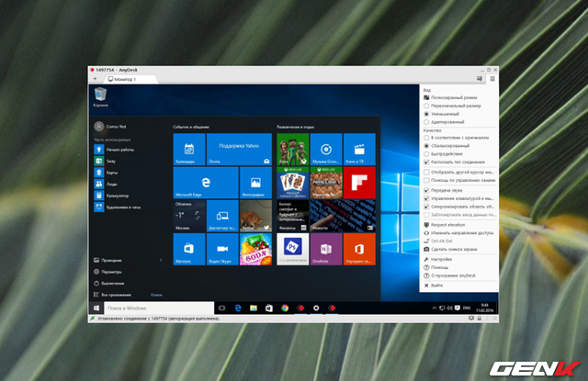This screenshot has height=381, width=588.
Task: Open the Финансы news tile
Action: tap(293, 216)
